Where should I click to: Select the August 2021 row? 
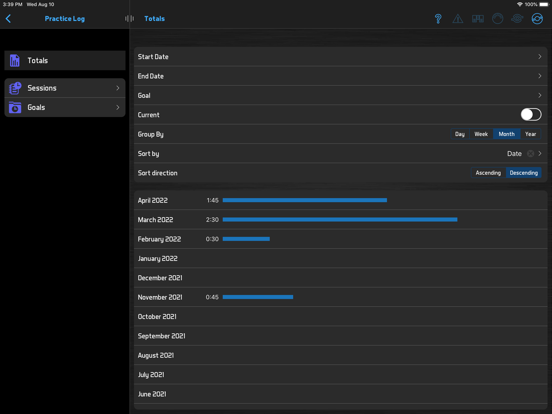pyautogui.click(x=340, y=355)
